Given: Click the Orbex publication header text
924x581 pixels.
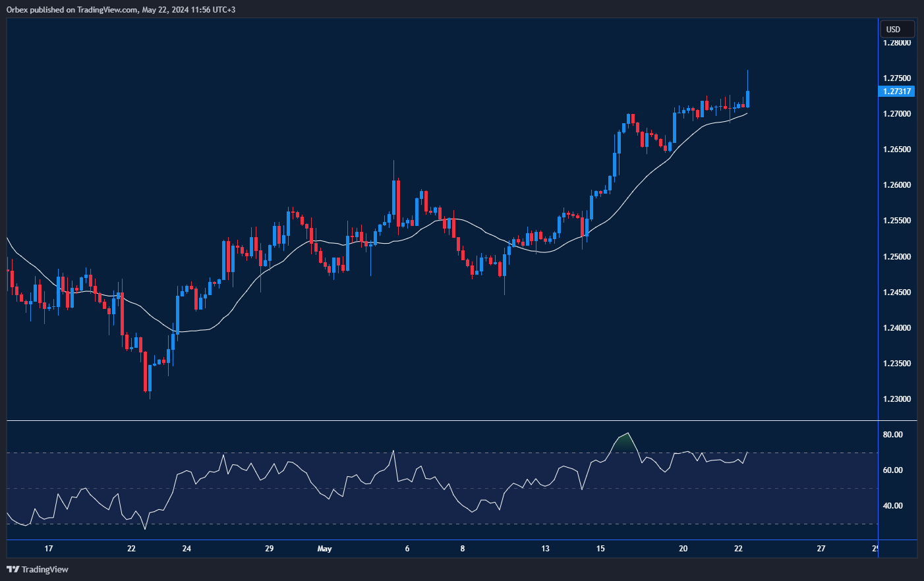Looking at the screenshot, I should tap(119, 9).
